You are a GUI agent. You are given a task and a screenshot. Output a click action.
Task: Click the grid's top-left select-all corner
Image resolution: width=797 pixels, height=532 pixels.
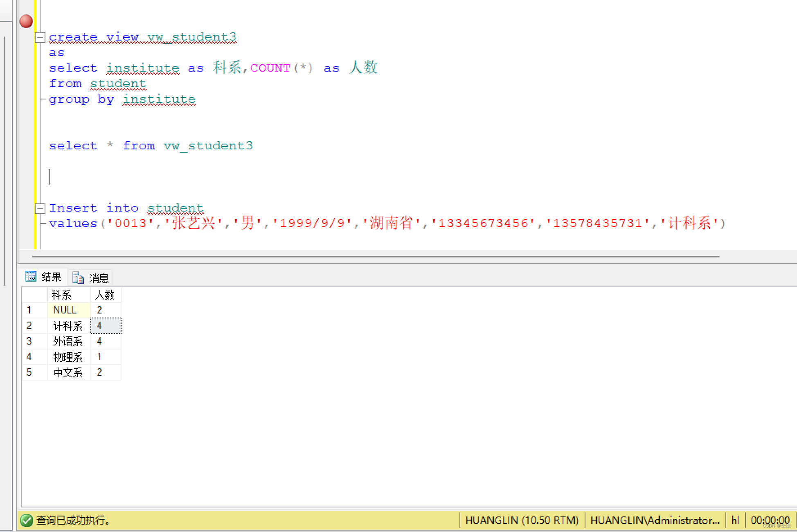[x=34, y=295]
